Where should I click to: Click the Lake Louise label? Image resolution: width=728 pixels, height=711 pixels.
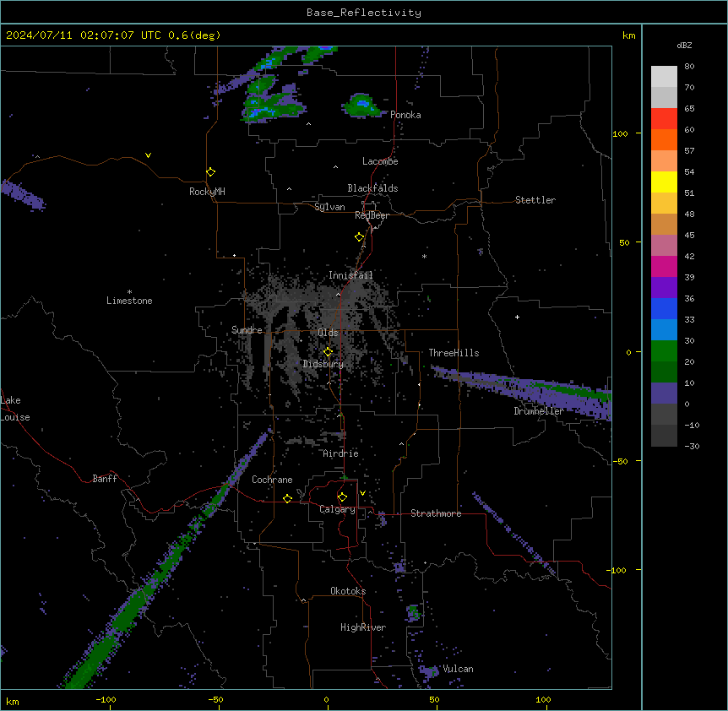point(15,409)
